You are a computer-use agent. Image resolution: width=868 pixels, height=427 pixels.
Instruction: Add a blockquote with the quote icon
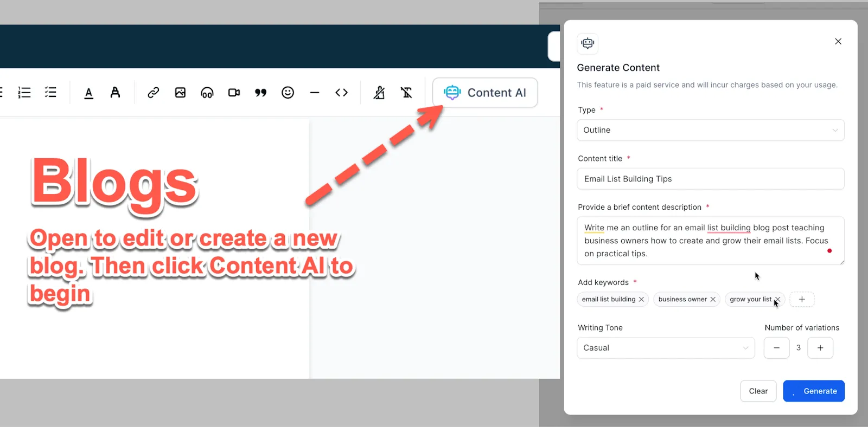point(261,93)
